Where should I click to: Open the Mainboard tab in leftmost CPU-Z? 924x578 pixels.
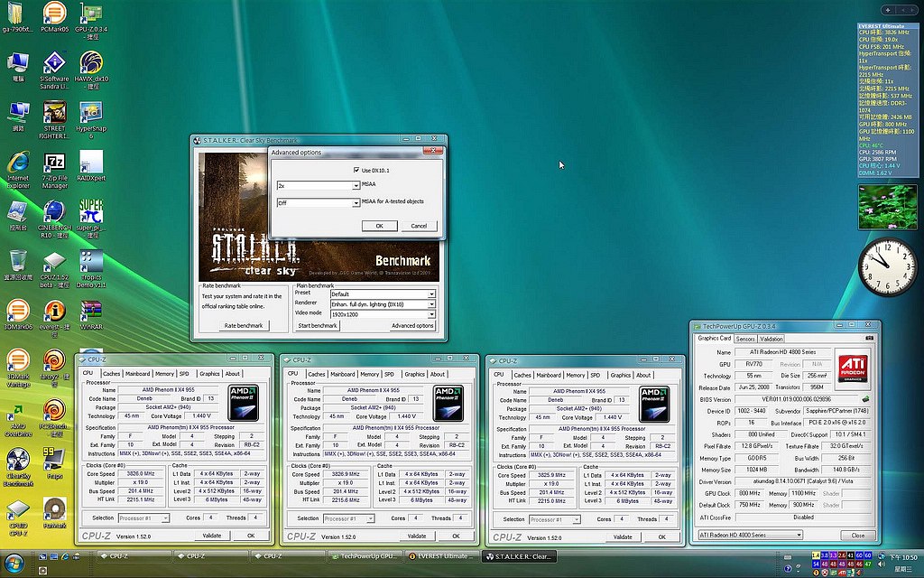coord(138,373)
